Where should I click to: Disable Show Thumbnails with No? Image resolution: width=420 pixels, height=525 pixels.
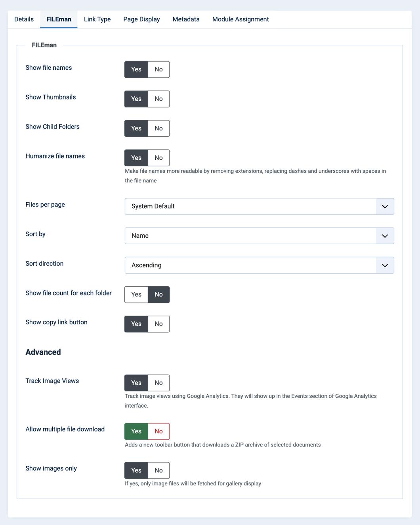pyautogui.click(x=159, y=99)
